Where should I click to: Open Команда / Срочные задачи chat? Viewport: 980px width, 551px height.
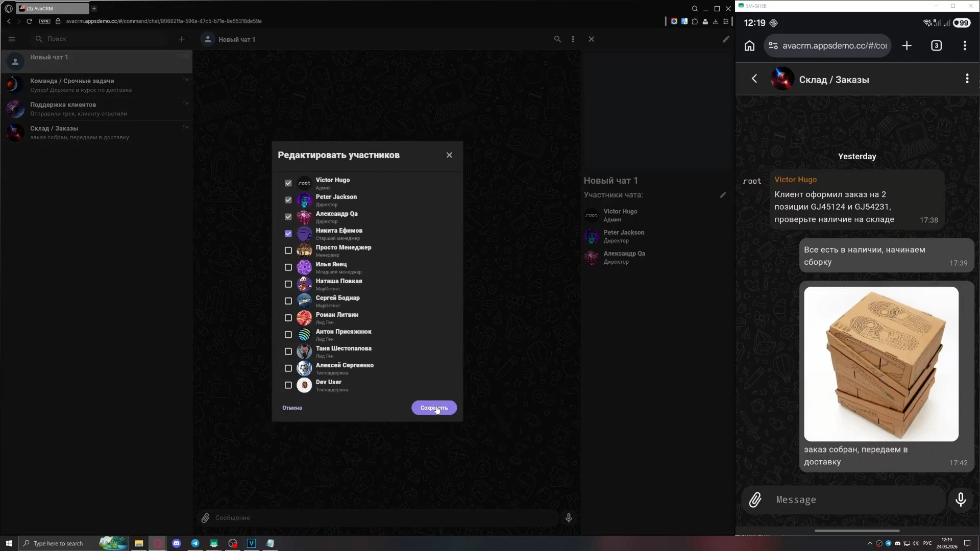(x=97, y=85)
